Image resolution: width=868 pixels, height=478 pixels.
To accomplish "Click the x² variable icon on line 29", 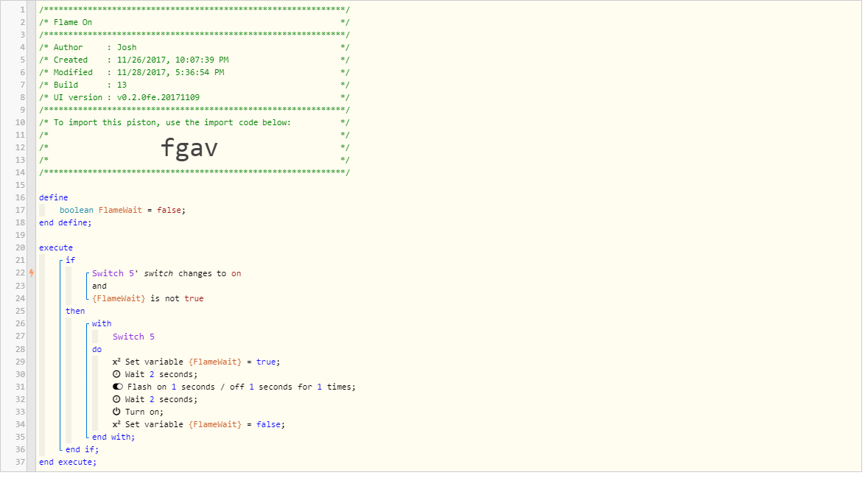I will tap(116, 362).
